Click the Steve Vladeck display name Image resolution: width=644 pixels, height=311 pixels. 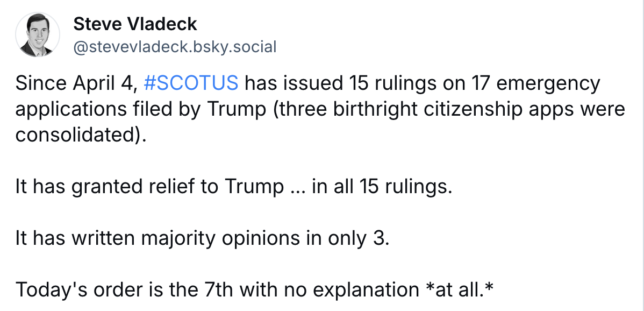click(135, 24)
